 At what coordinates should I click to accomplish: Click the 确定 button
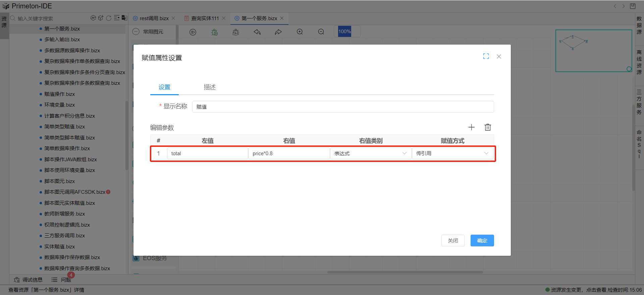[482, 241]
